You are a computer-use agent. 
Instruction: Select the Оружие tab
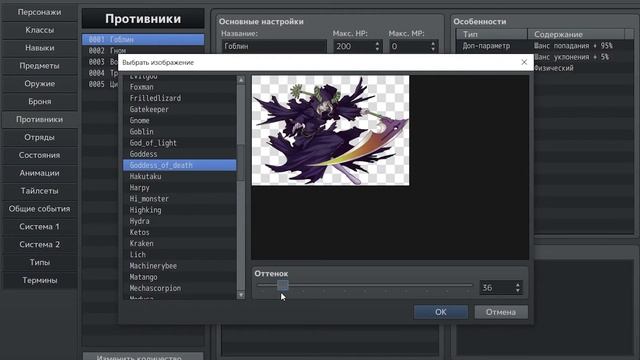39,84
